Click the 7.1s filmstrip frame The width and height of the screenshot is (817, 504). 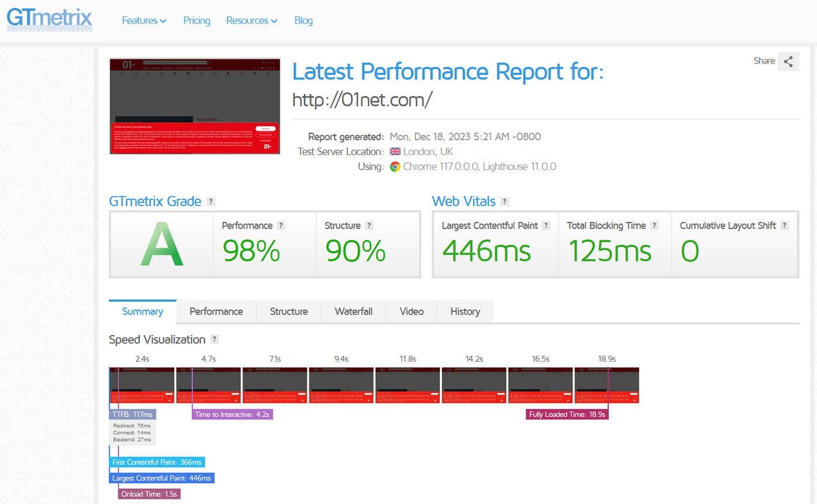275,385
